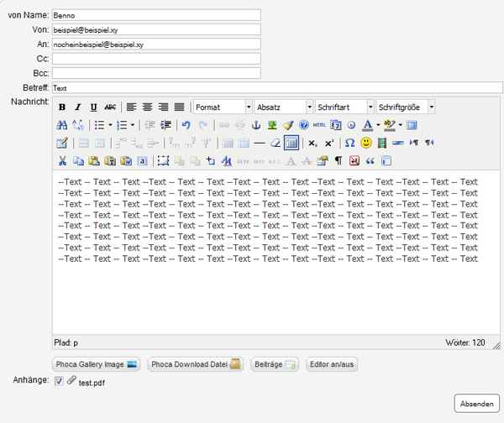Insert embedded media filmstrip icon

pyautogui.click(x=382, y=143)
